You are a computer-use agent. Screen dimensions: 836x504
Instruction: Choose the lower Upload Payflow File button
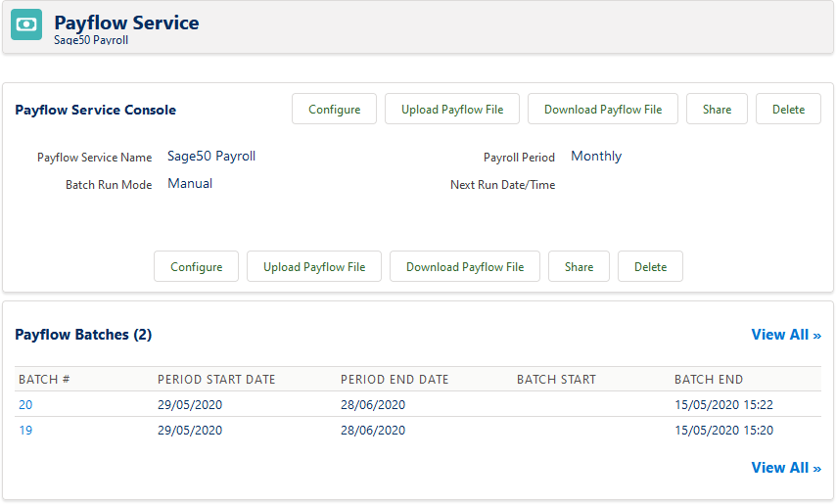[x=314, y=267]
